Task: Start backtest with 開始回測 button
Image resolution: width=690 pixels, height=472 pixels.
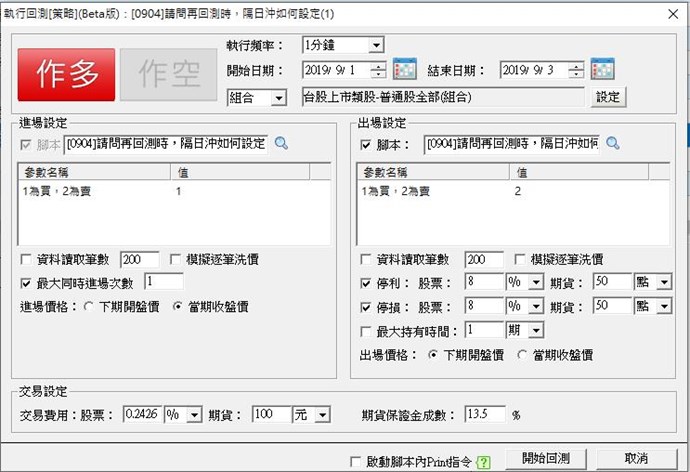Action: point(546,459)
